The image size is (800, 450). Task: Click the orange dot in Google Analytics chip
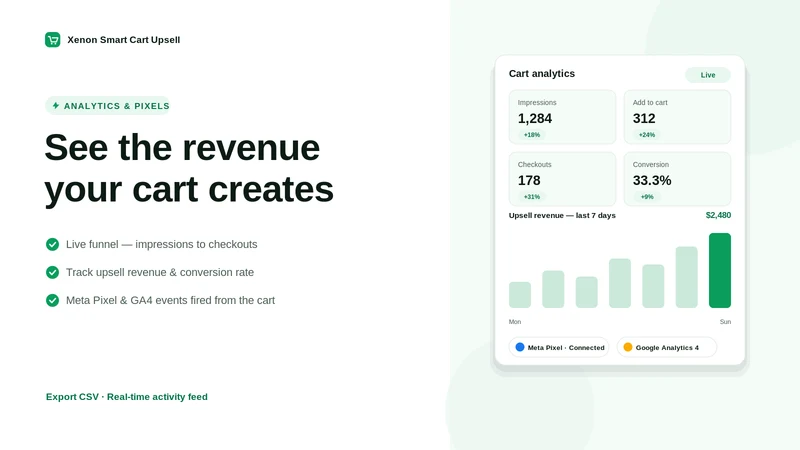click(628, 347)
